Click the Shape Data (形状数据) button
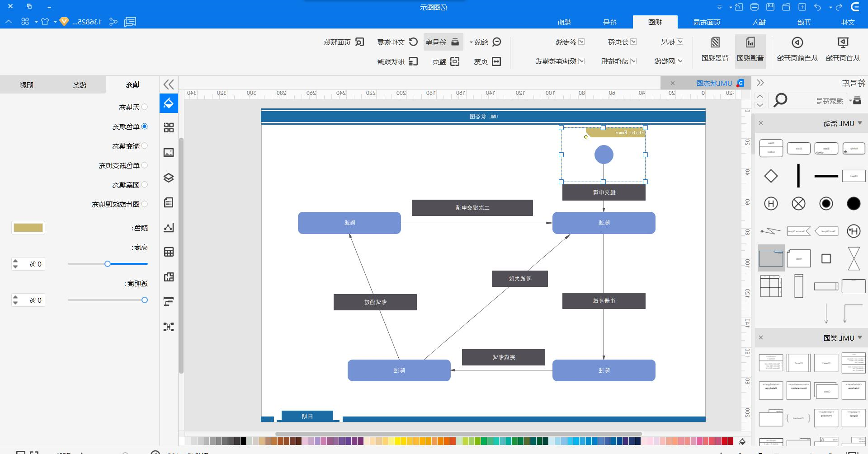 coord(398,61)
